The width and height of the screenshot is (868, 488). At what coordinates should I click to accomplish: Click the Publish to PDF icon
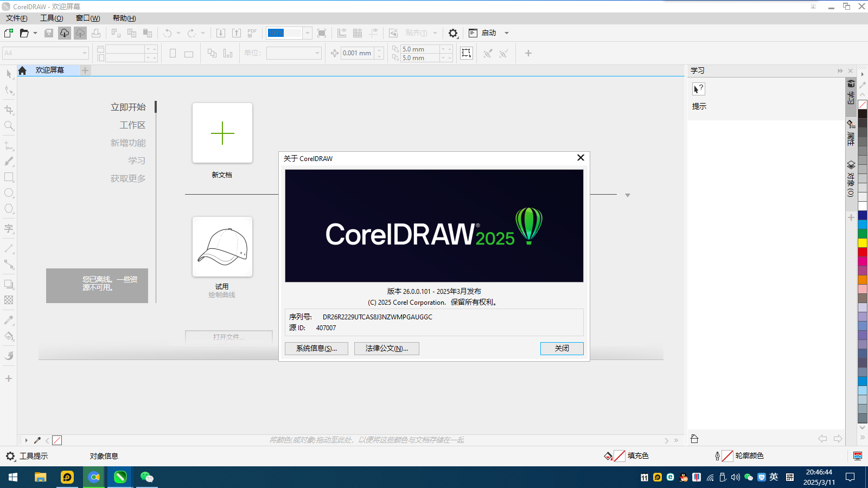click(252, 33)
